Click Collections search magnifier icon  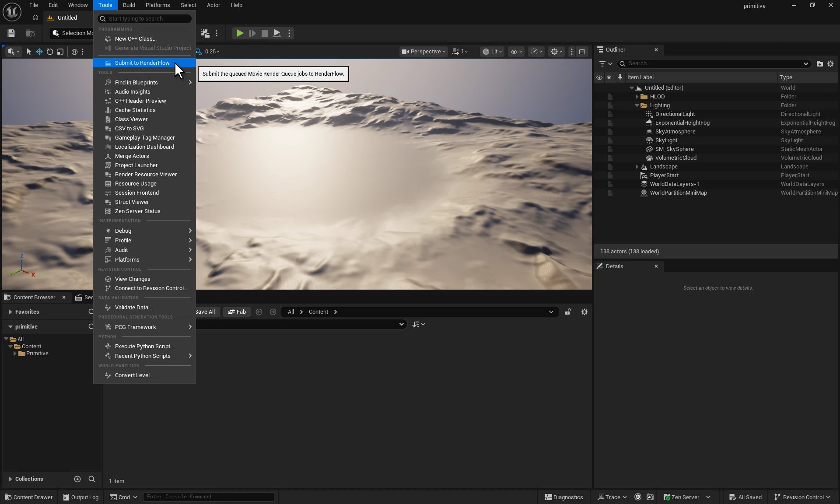[92, 479]
